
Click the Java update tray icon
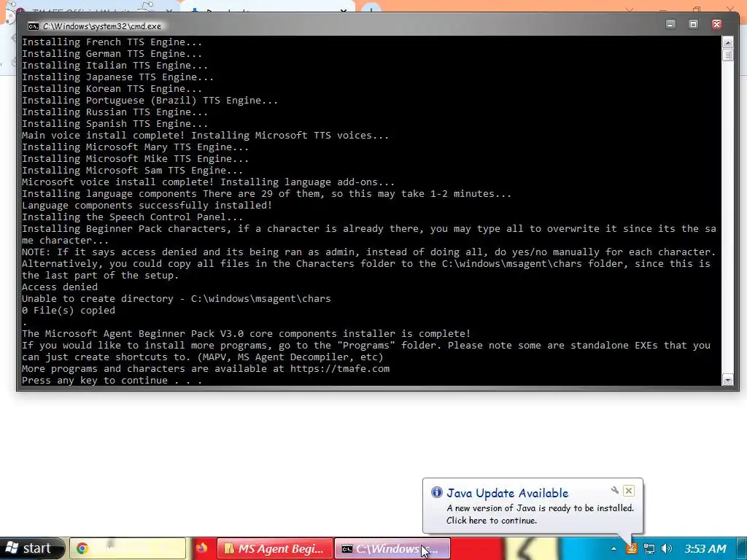point(631,548)
